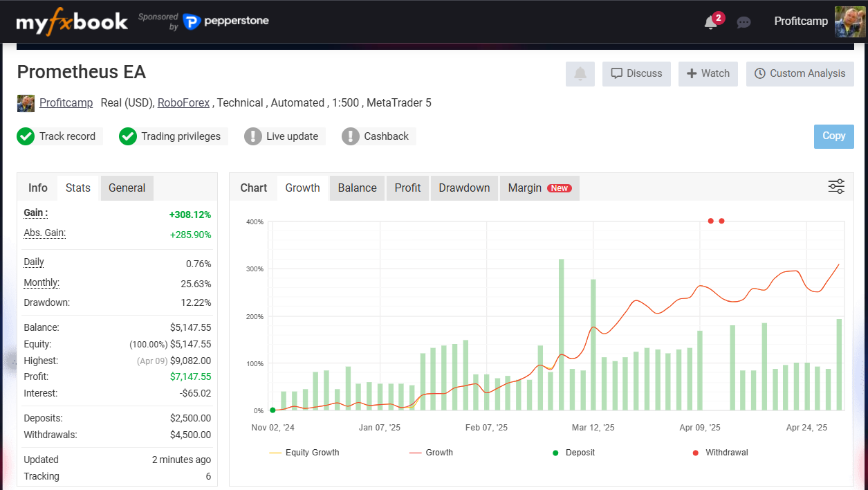The image size is (868, 490).
Task: Click the +308.12% gain value
Action: click(190, 215)
